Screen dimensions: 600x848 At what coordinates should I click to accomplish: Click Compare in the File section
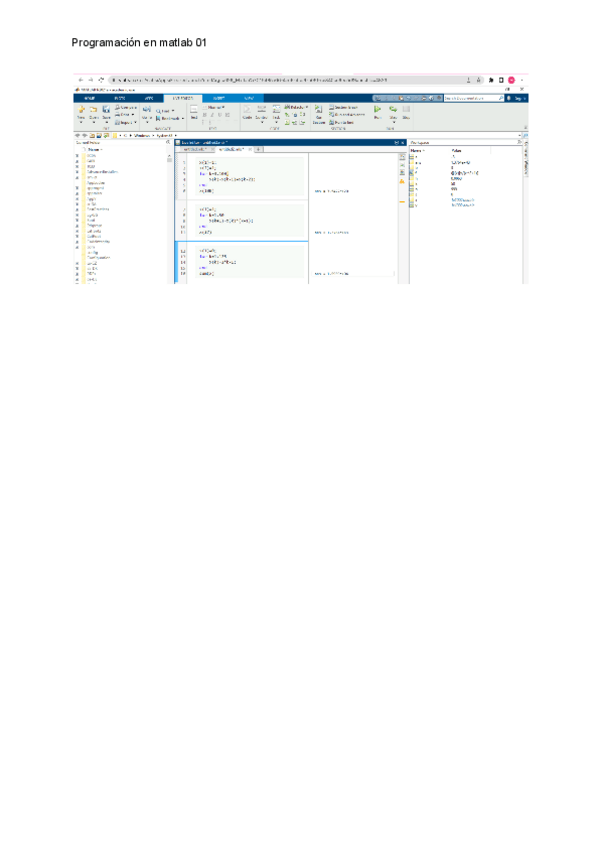126,108
